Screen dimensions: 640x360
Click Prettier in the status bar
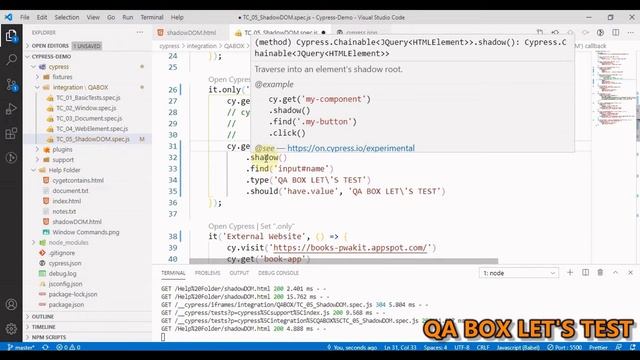click(598, 347)
